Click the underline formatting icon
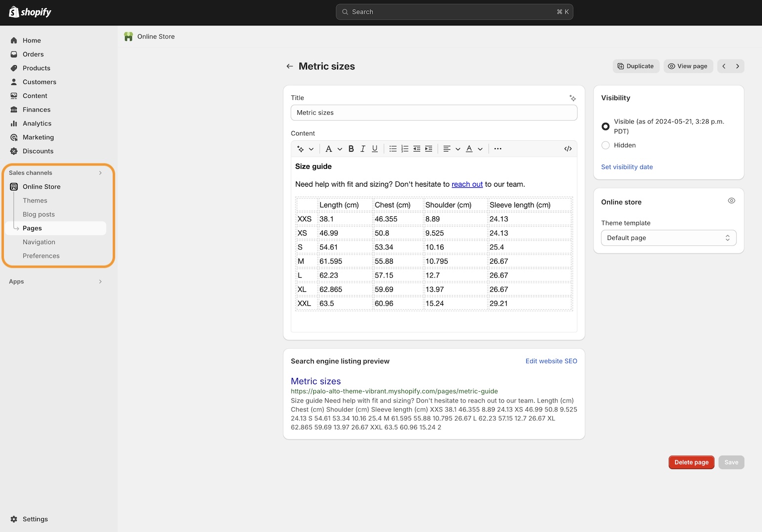Viewport: 762px width, 532px height. point(375,149)
